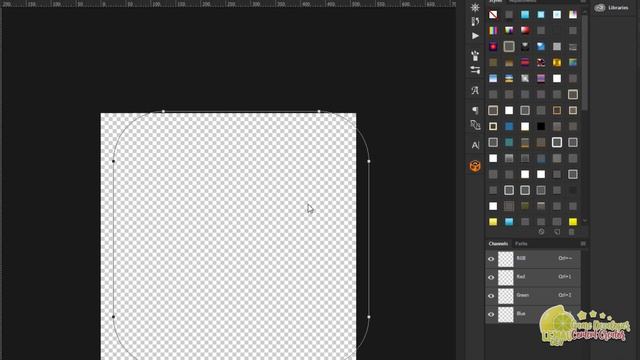Apply the No Style swatch with red slash
The height and width of the screenshot is (360, 640).
493,15
